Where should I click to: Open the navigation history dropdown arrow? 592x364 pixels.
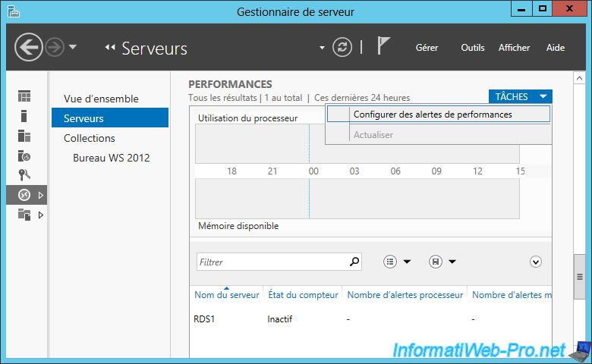pyautogui.click(x=73, y=47)
